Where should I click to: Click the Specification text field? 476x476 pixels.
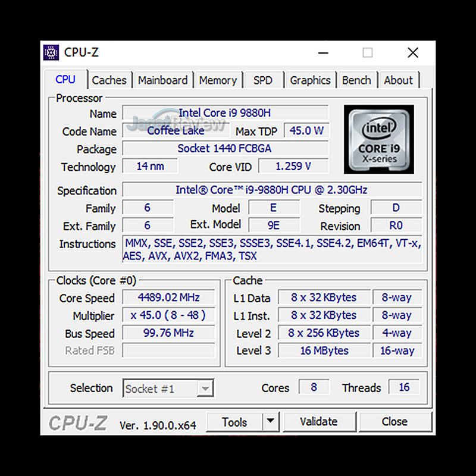tap(271, 190)
